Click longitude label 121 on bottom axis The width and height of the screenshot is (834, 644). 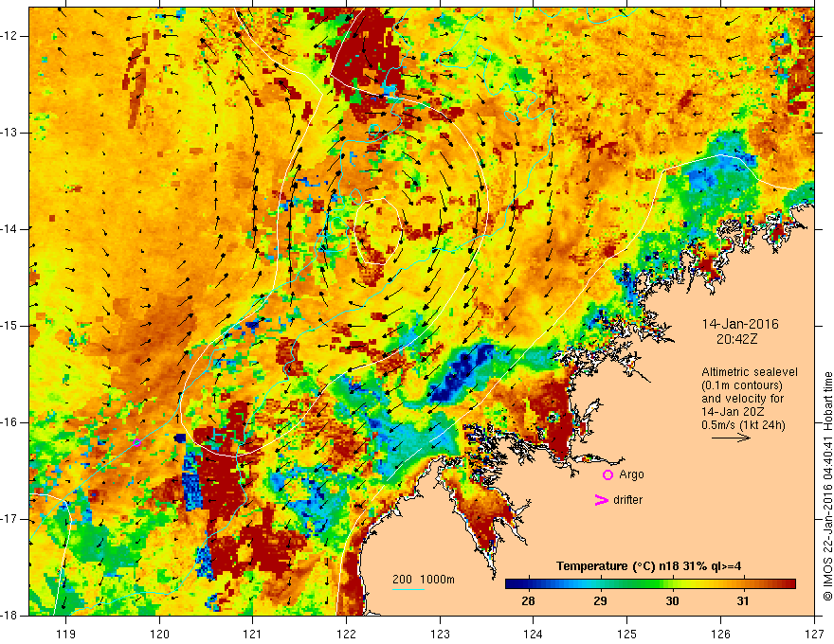tap(253, 634)
